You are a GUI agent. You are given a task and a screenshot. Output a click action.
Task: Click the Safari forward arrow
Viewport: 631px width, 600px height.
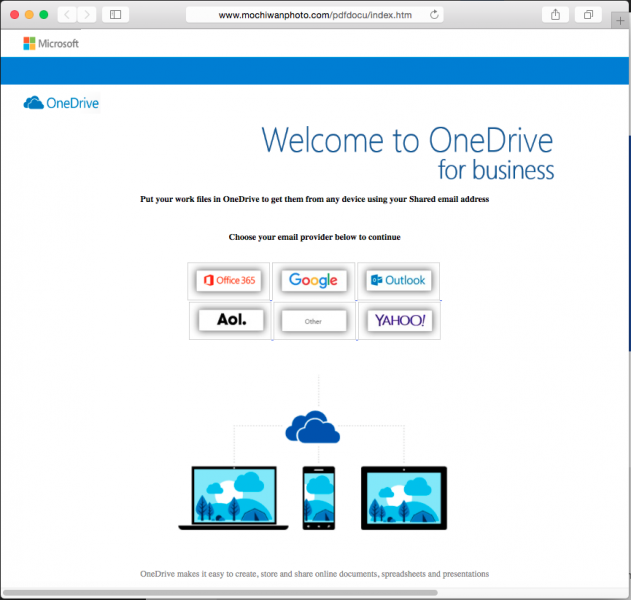click(x=87, y=15)
